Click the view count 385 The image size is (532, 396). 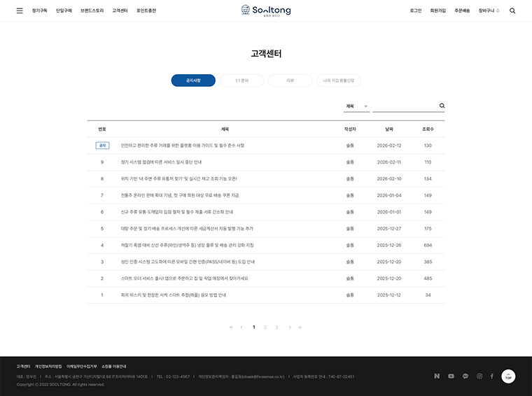428,262
